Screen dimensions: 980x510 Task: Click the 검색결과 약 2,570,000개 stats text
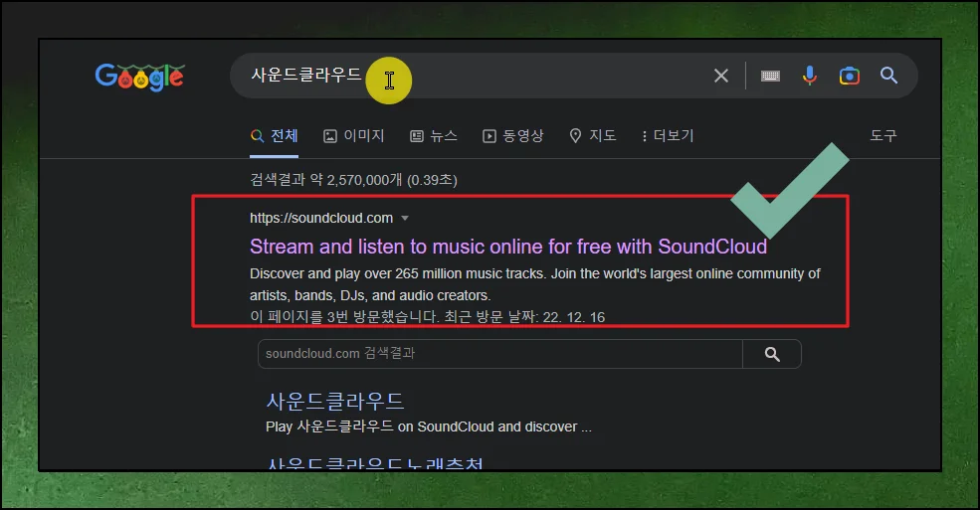354,180
